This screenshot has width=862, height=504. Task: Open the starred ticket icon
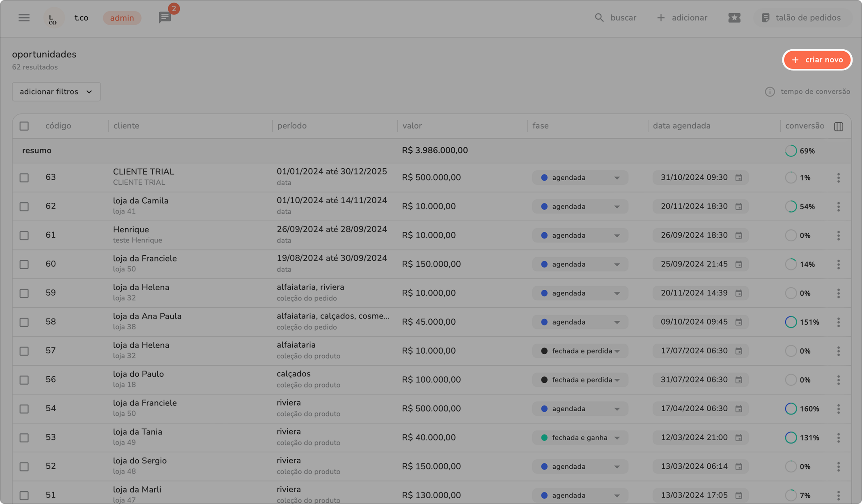click(x=734, y=18)
